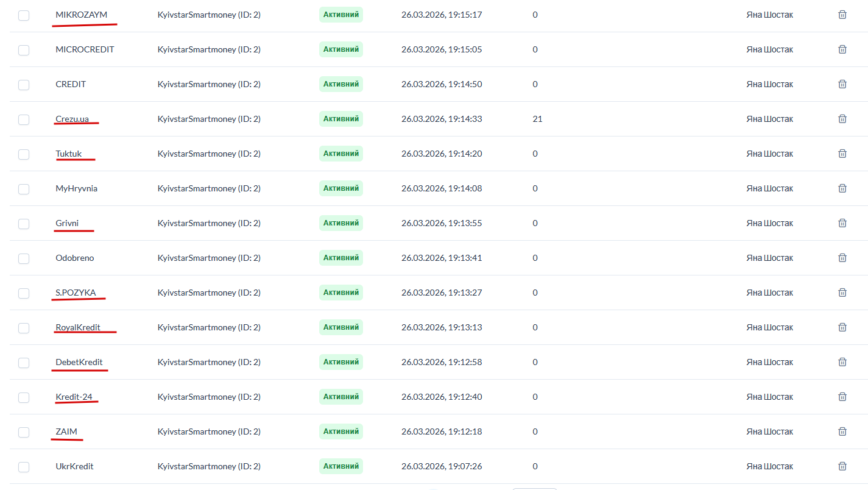Click timestamp 26.03.2026, 19:13:13
The height and width of the screenshot is (490, 868).
(442, 327)
